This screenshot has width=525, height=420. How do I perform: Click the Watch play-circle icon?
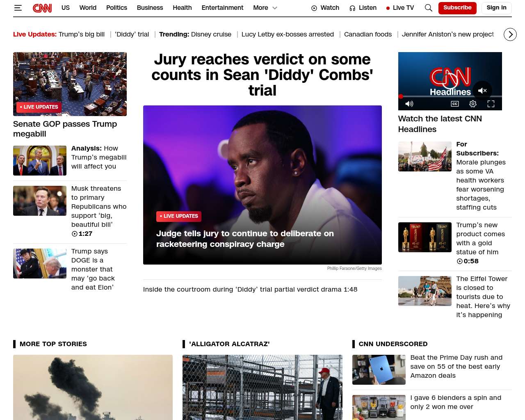[314, 8]
